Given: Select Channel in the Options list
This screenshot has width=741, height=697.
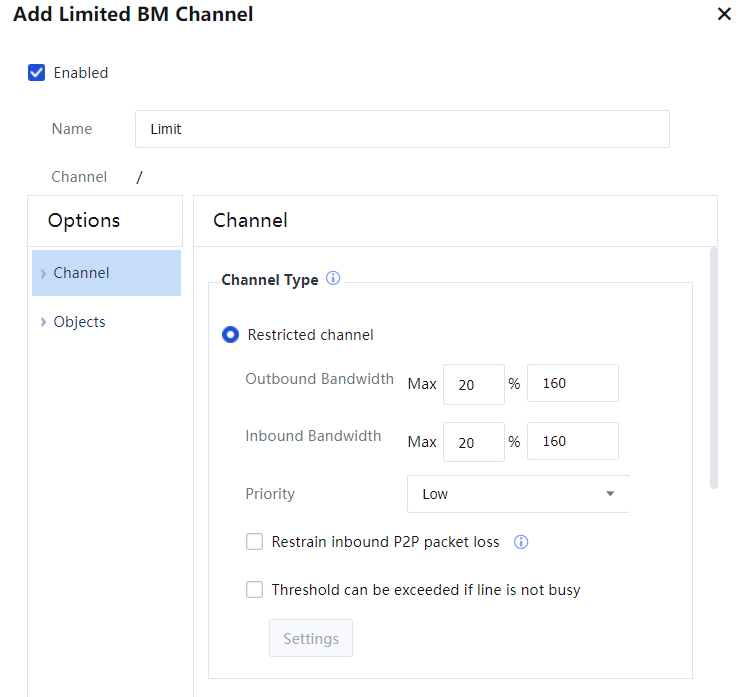Looking at the screenshot, I should (82, 273).
